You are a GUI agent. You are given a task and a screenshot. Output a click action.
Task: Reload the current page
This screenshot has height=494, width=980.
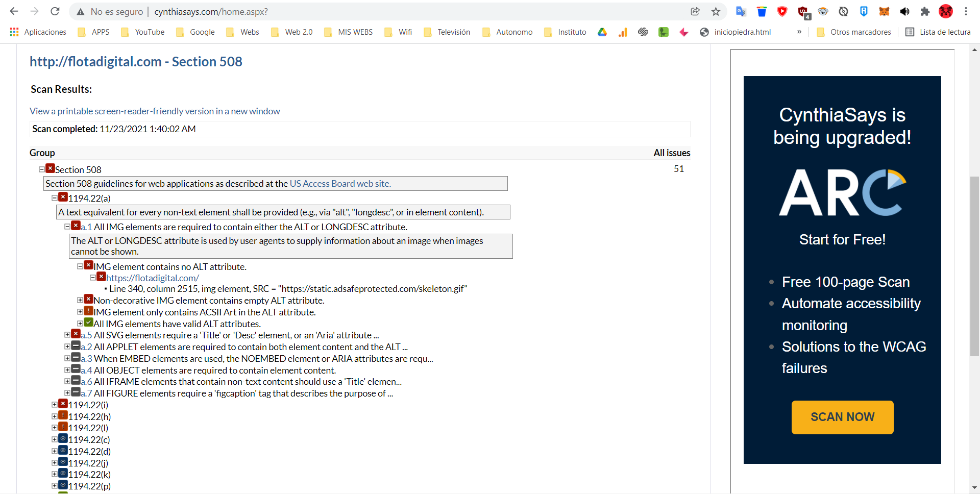(55, 11)
